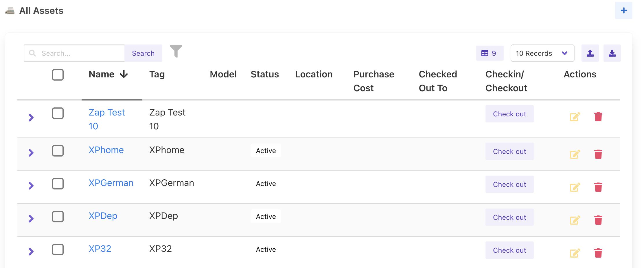
Task: Click the plus icon to add asset
Action: [623, 11]
